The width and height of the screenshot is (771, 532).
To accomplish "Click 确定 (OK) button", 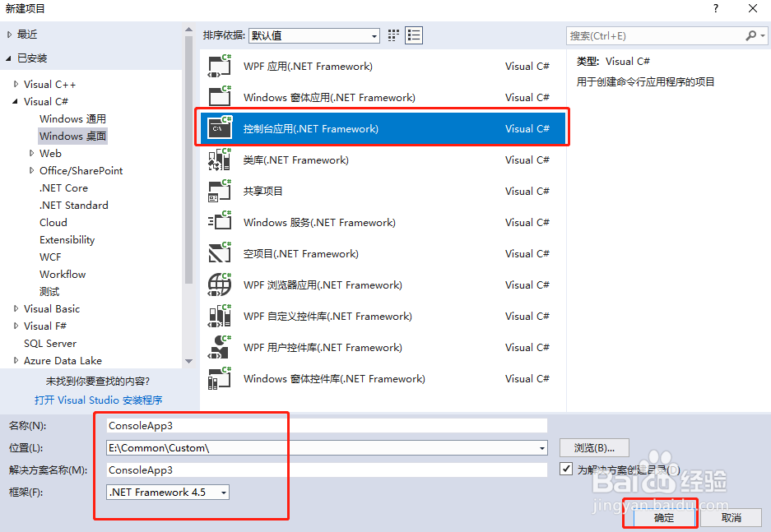I will click(x=664, y=517).
